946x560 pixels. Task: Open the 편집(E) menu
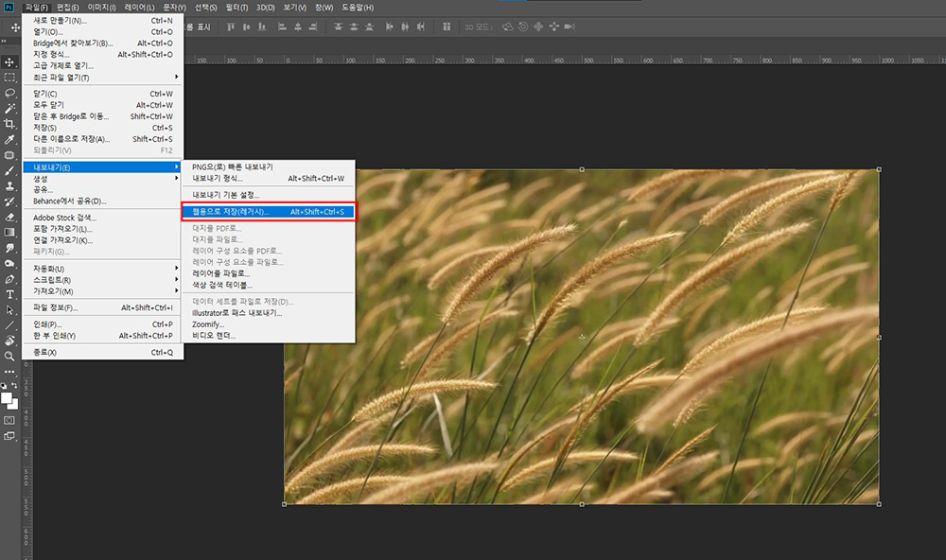click(67, 8)
